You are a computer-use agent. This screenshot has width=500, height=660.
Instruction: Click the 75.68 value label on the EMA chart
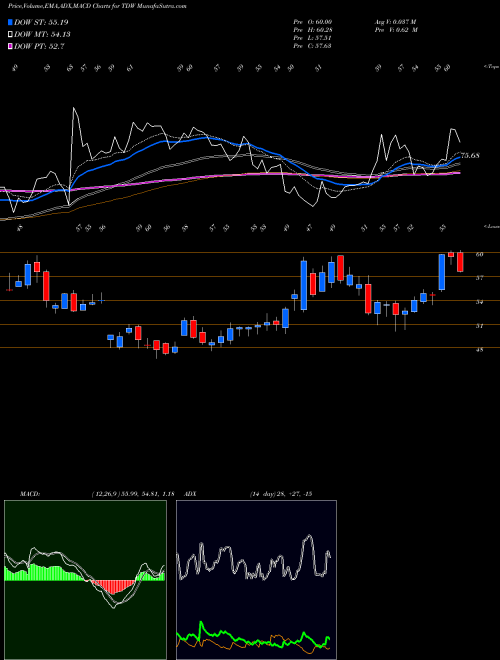471,156
